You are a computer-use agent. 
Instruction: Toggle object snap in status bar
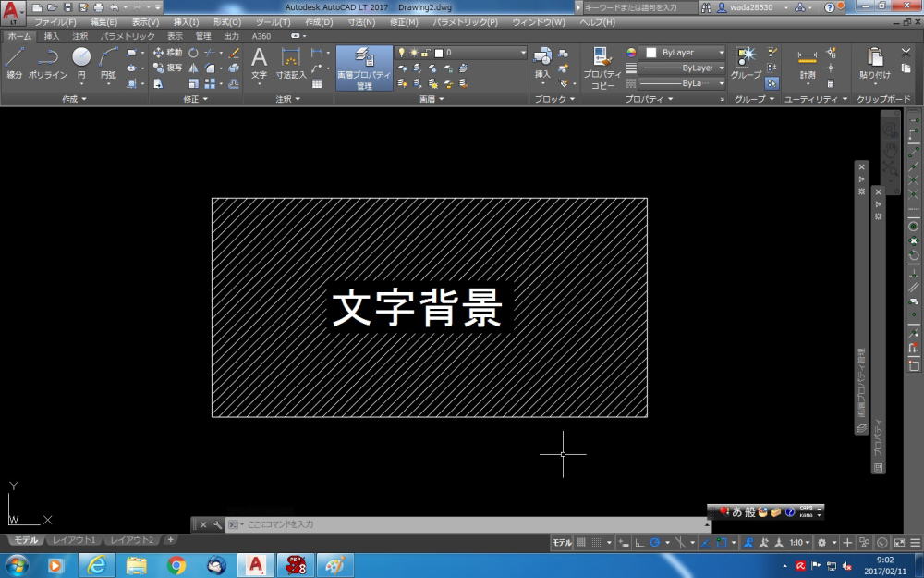(x=722, y=543)
